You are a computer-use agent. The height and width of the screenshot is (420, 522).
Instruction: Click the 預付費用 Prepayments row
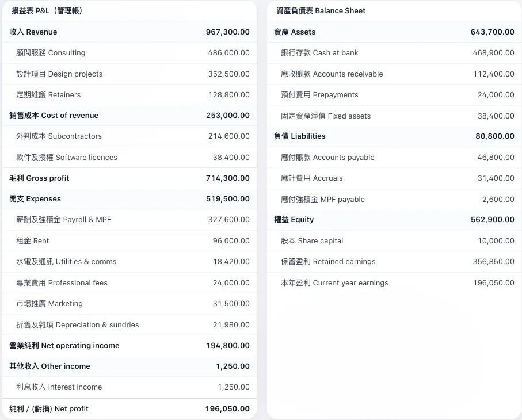[x=394, y=95]
